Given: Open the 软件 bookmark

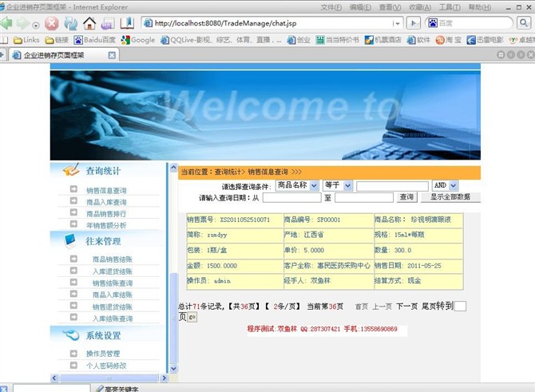Looking at the screenshot, I should pos(418,40).
